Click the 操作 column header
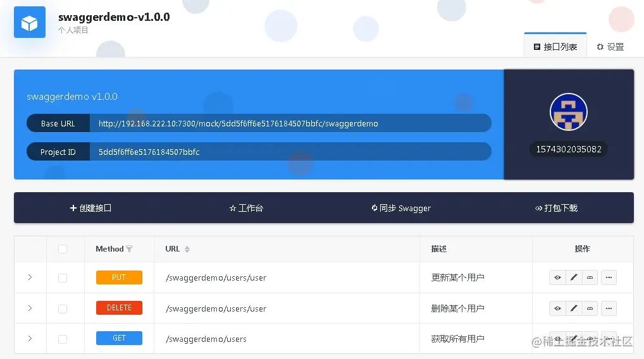Screen dimensions: 644x359 point(583,248)
